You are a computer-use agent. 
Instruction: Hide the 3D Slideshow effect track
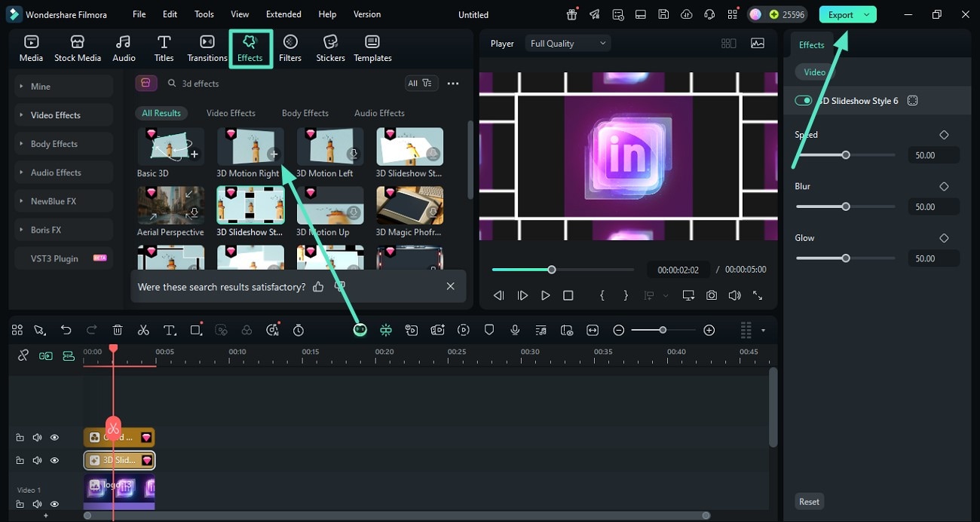[54, 460]
